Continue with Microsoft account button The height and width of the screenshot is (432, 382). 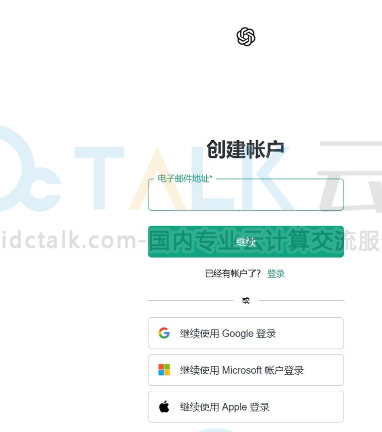point(246,370)
